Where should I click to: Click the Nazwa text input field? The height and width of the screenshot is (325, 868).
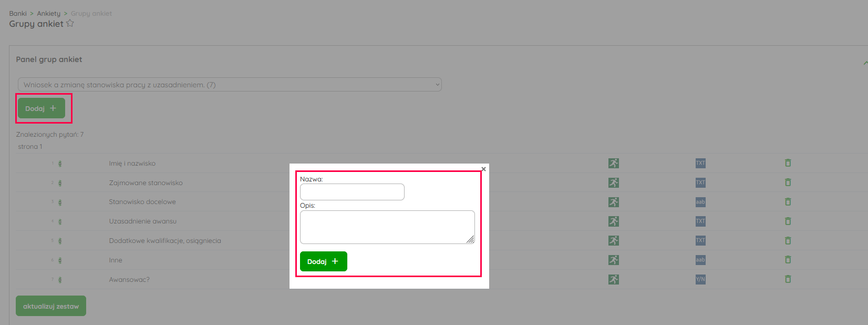click(352, 192)
